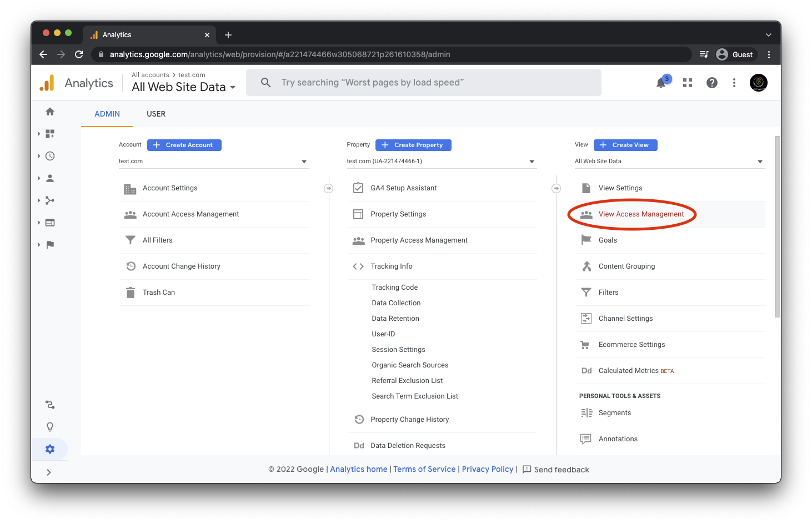
Task: Expand the Audience section arrow
Action: pos(39,178)
